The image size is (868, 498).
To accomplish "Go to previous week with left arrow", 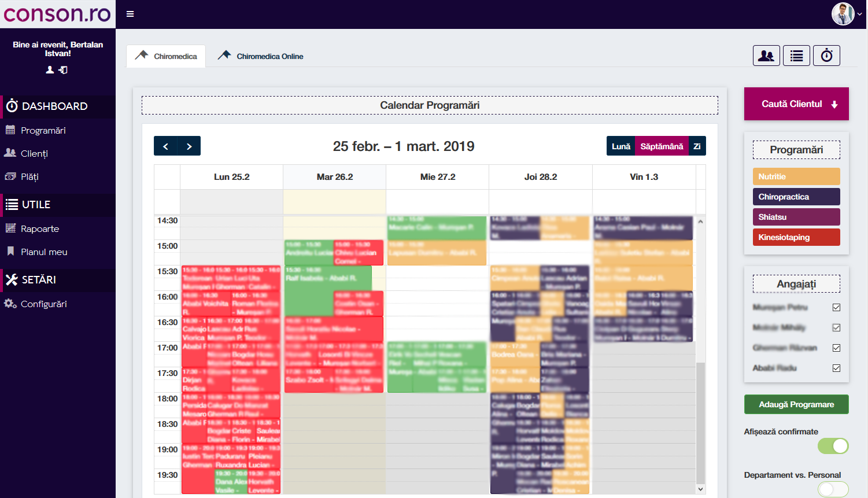I will coord(165,146).
